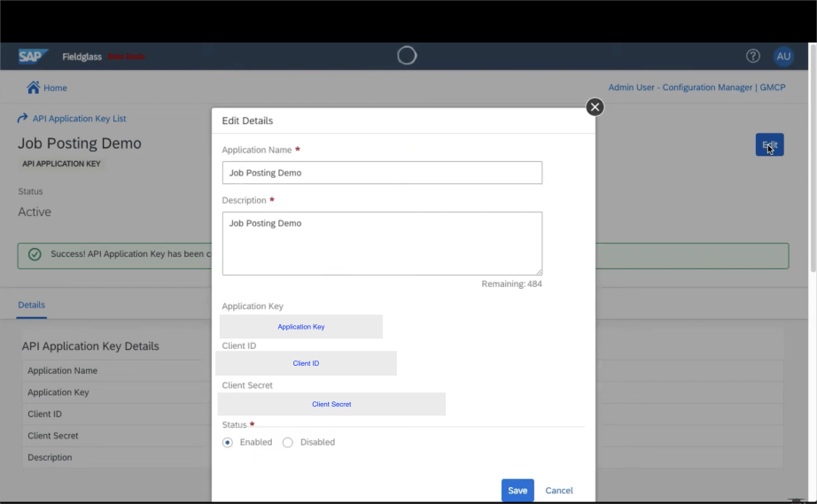817x504 pixels.
Task: Click the Application Name input field
Action: coord(382,173)
